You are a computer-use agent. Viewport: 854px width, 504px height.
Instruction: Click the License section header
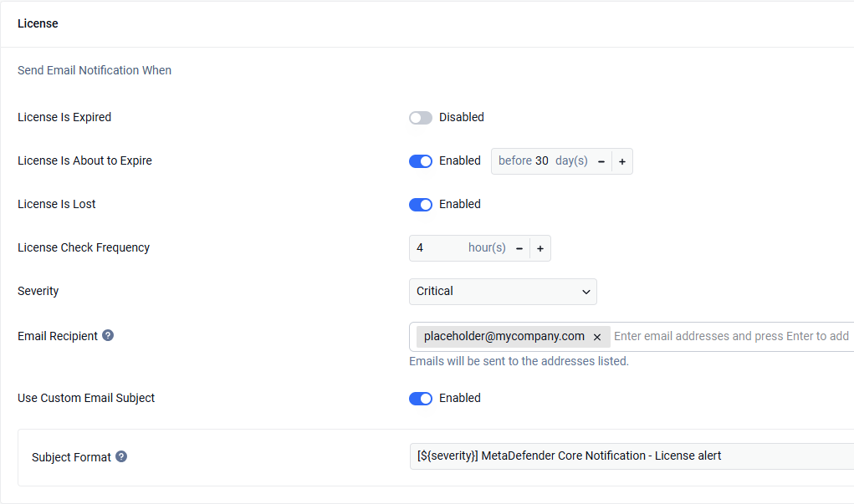pos(38,23)
